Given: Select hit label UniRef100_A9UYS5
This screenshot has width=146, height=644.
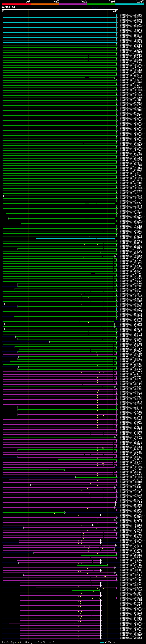Looking at the screenshot, I should point(131,256).
